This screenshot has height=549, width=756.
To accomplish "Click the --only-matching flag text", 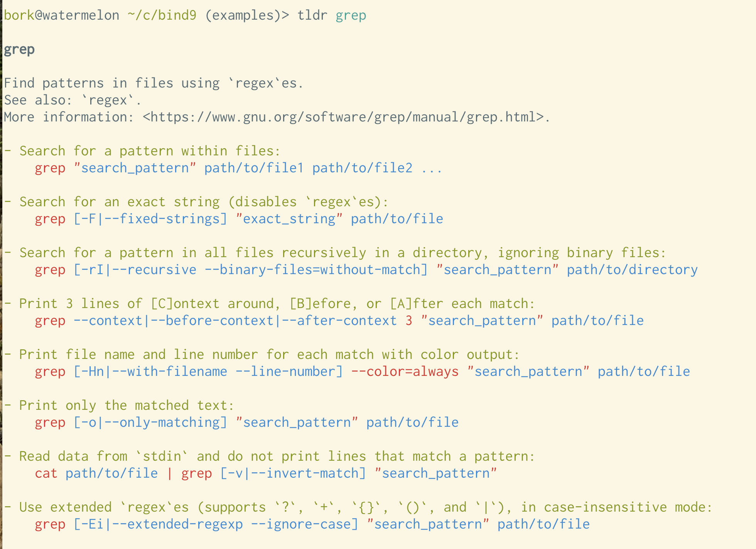I will click(164, 422).
